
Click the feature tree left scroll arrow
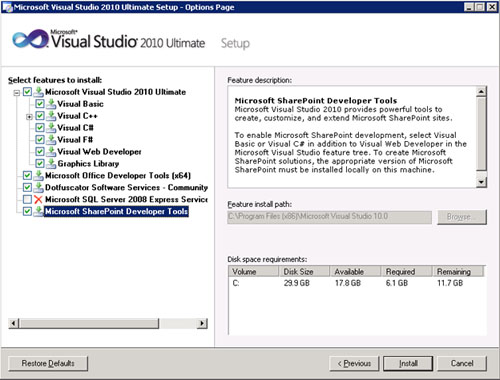(x=14, y=323)
